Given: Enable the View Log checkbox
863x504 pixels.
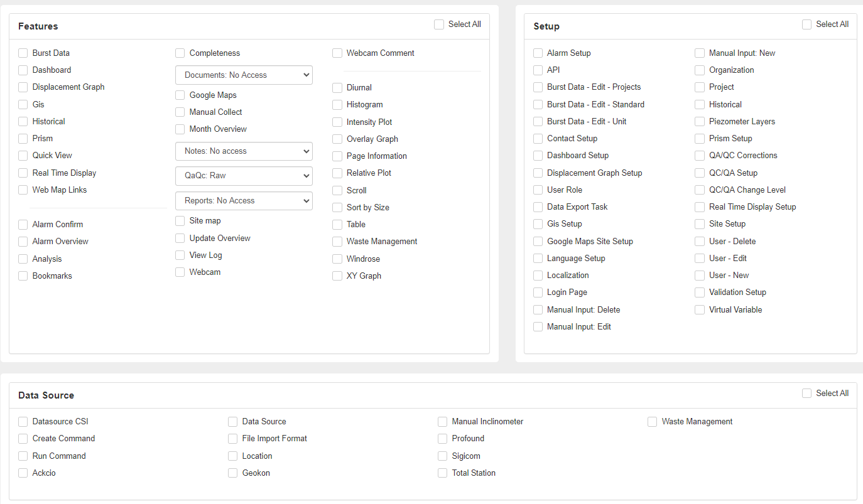Looking at the screenshot, I should (180, 255).
